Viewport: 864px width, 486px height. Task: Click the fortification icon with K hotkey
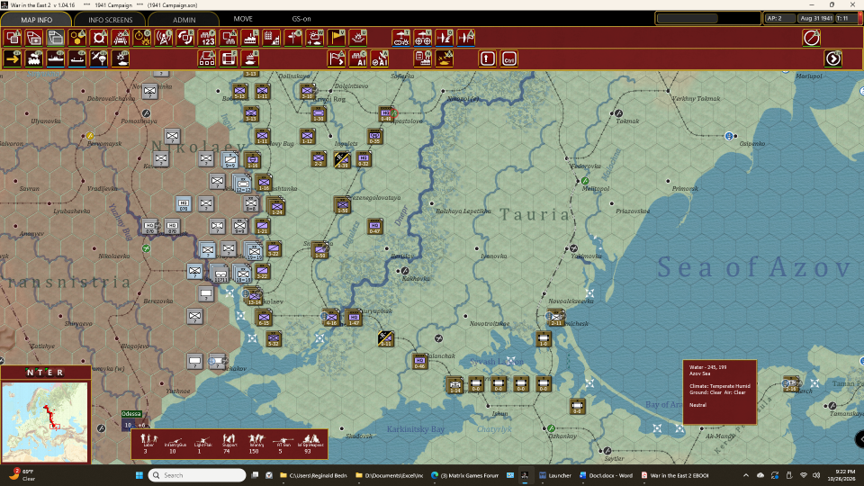(x=121, y=38)
